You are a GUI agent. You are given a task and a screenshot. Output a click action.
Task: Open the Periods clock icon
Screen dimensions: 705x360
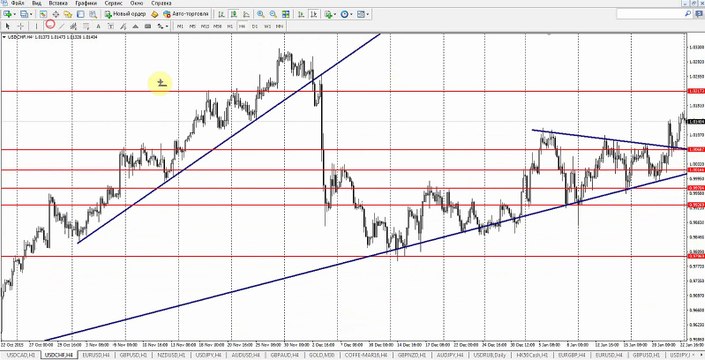[344, 14]
